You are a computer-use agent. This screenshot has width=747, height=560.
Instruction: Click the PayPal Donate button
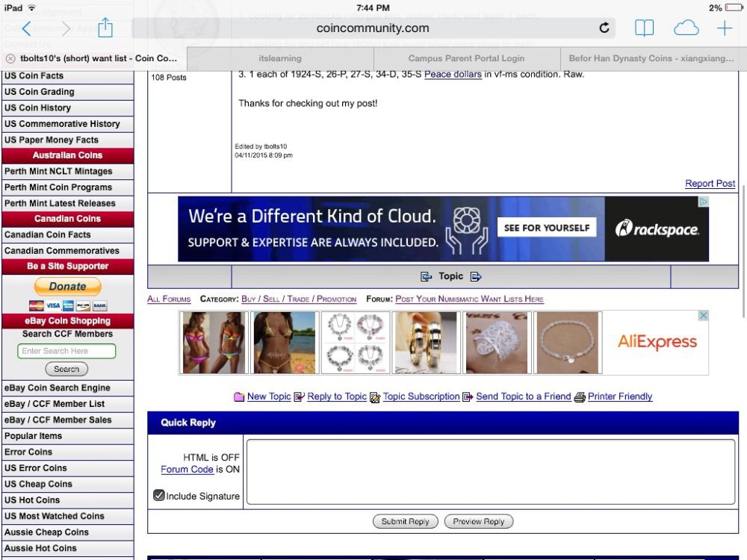(68, 287)
